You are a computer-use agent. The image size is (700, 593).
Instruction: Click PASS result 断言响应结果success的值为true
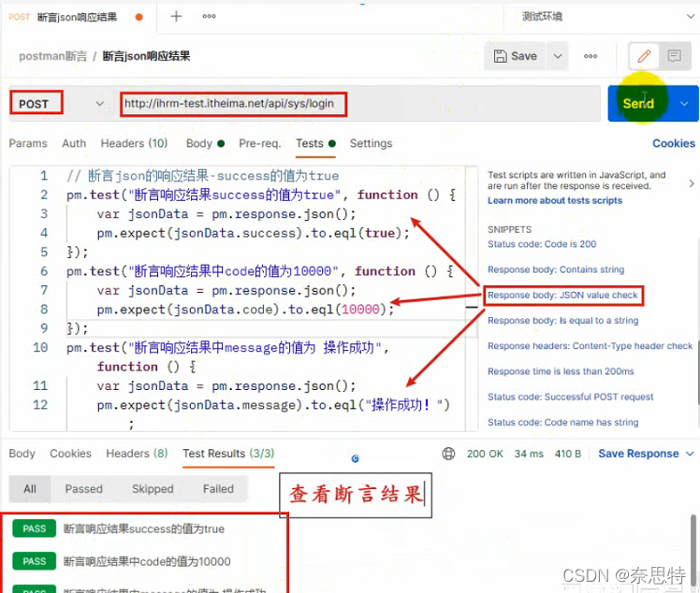[x=119, y=528]
